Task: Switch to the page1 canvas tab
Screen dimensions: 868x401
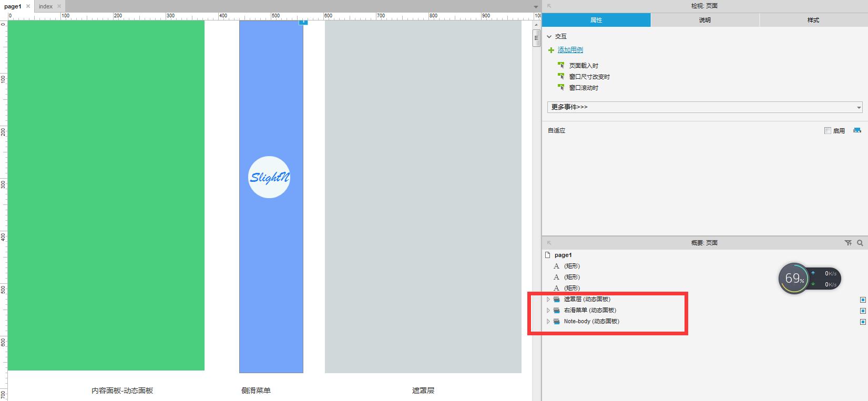Action: [x=13, y=6]
